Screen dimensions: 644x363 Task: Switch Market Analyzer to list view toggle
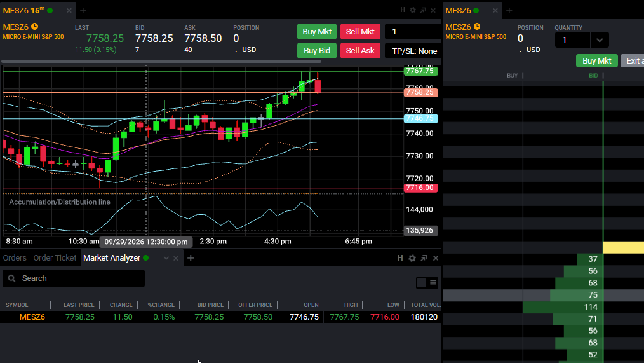[x=433, y=283]
